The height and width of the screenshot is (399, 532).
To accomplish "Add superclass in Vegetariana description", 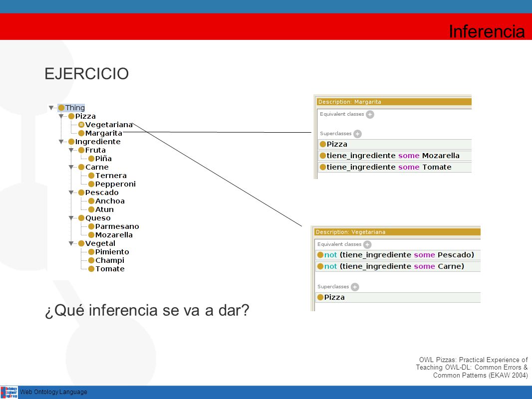I will click(x=355, y=287).
